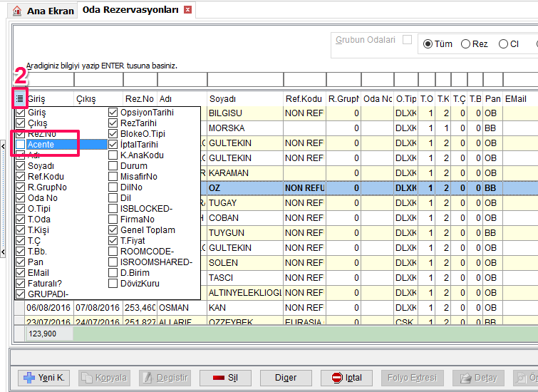Image resolution: width=538 pixels, height=392 pixels.
Task: Click the search field above Giriş column
Action: coord(49,80)
